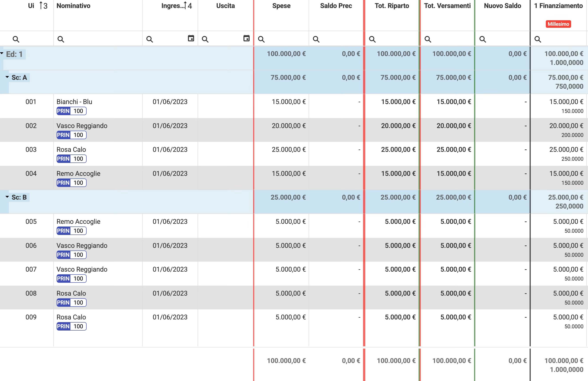Sort by Nominativo column header

[73, 6]
